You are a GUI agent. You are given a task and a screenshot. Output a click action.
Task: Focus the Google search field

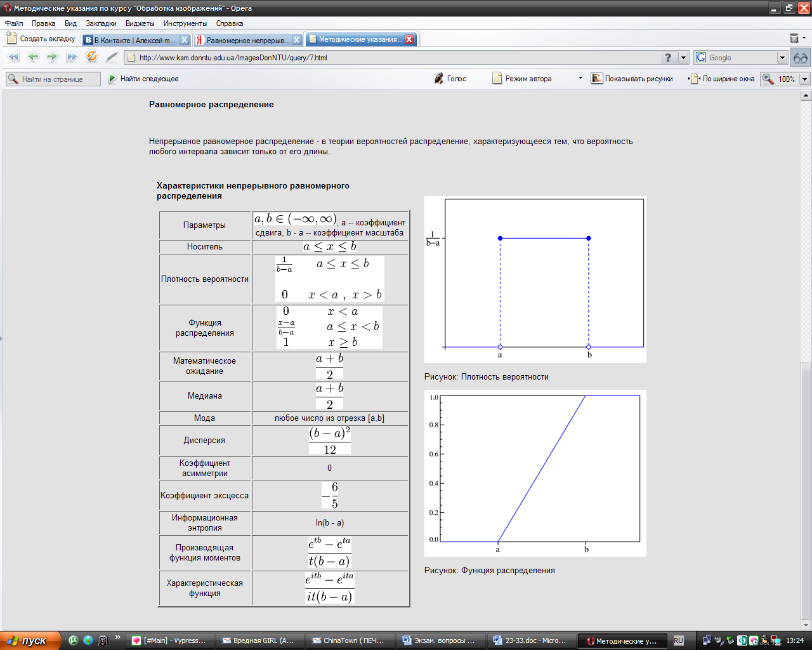(x=741, y=58)
